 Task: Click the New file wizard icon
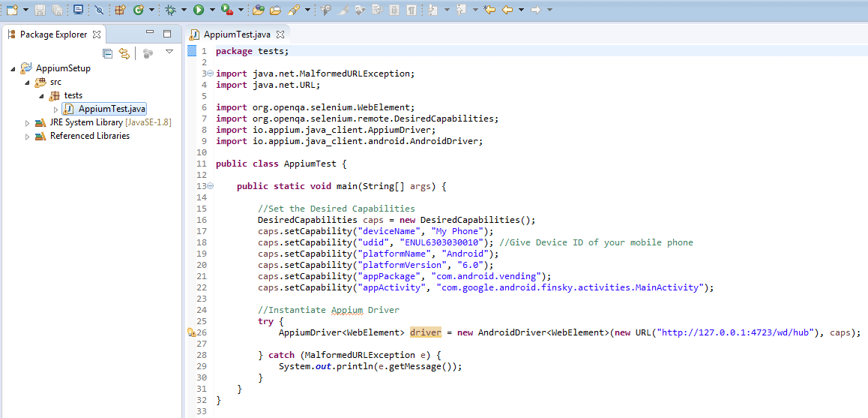coord(12,10)
